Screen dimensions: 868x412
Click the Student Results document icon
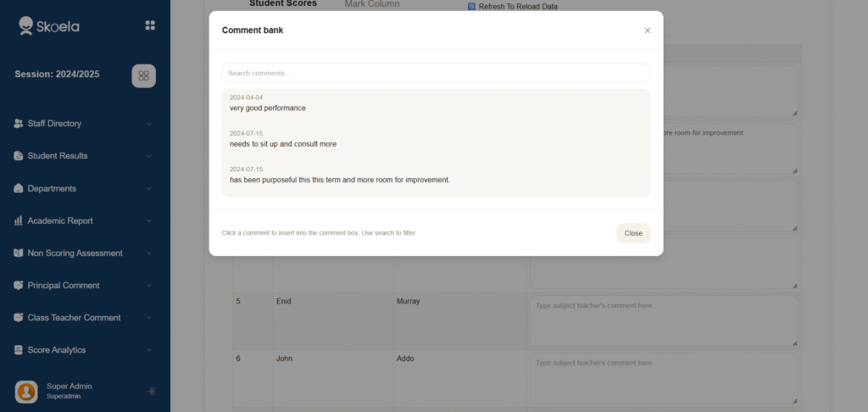(19, 156)
